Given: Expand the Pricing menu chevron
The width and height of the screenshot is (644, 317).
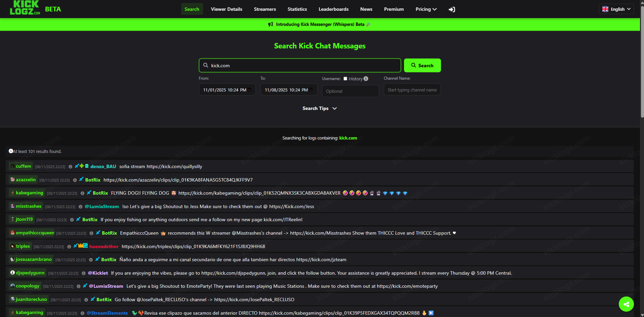Looking at the screenshot, I should [x=434, y=9].
